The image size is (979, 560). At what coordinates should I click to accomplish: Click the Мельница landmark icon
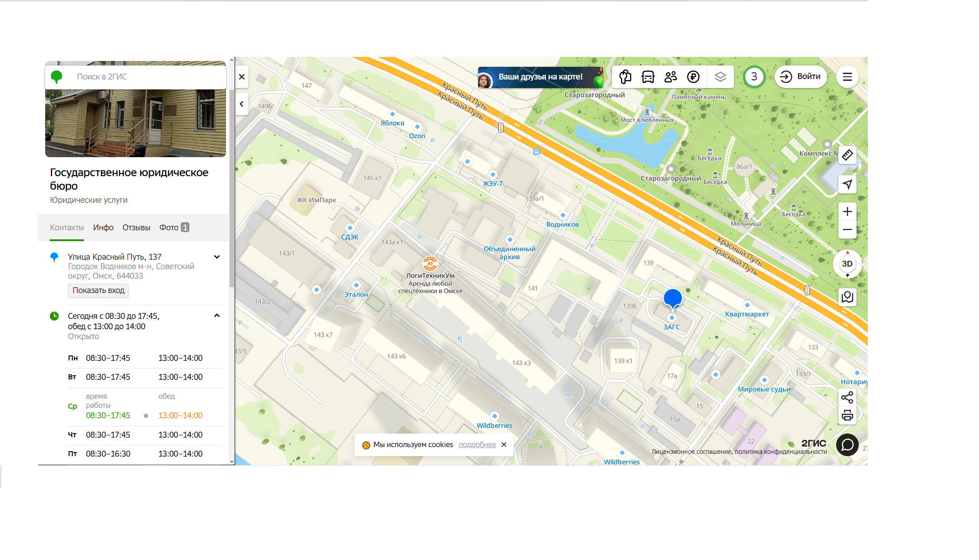pyautogui.click(x=746, y=216)
